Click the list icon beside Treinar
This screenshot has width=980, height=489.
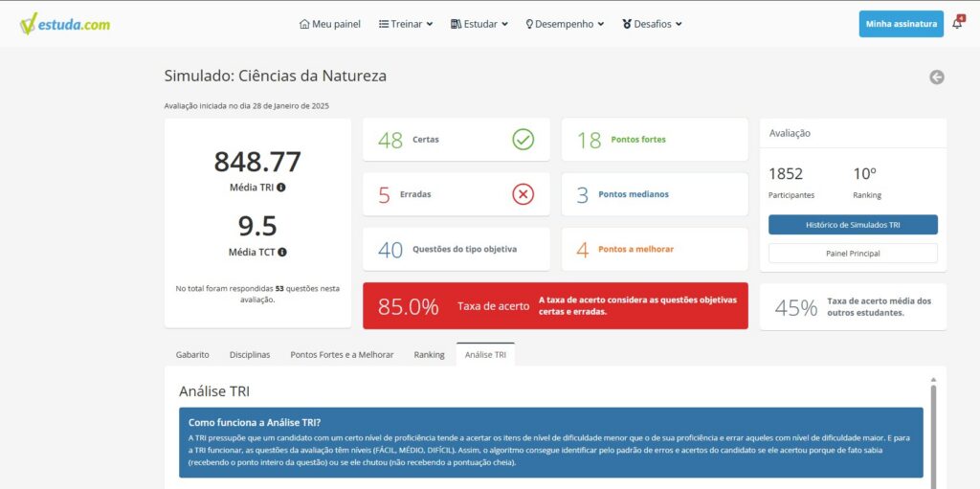coord(384,24)
